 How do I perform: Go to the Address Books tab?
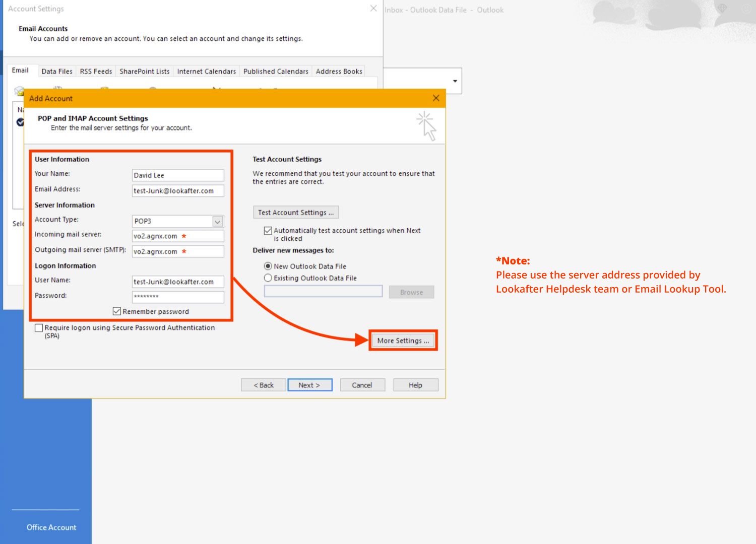(x=339, y=72)
